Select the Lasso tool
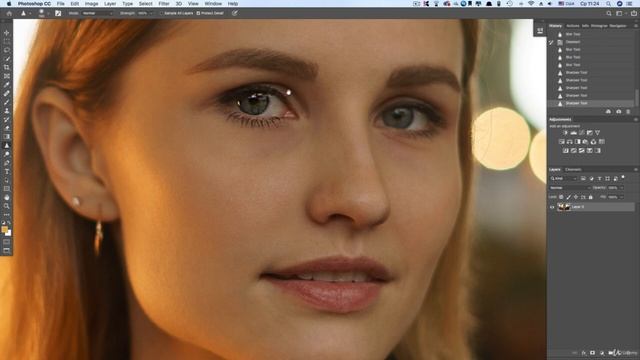The width and height of the screenshot is (640, 360). tap(7, 50)
